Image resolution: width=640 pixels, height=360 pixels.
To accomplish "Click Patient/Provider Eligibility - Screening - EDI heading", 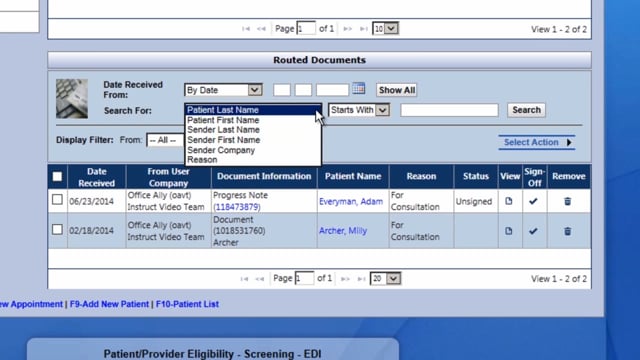I will pos(212,353).
